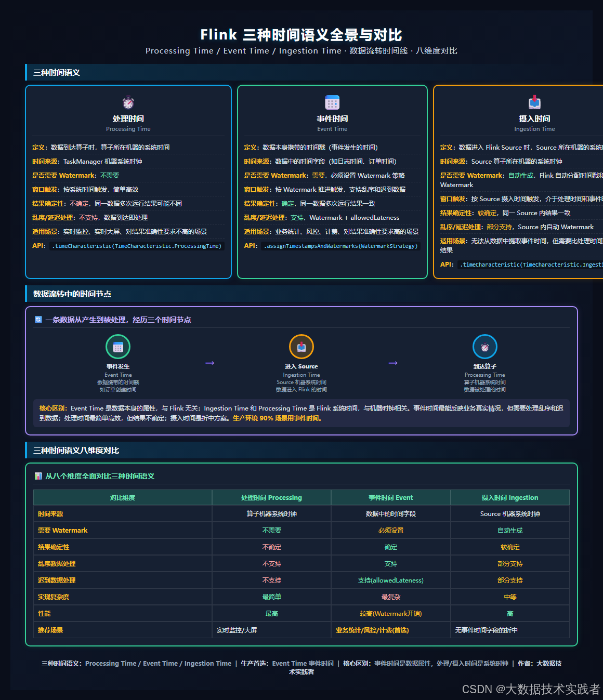Click the 一条数据从产生到被处理，经历三个时间节点 heading
603x700 pixels.
(x=118, y=320)
